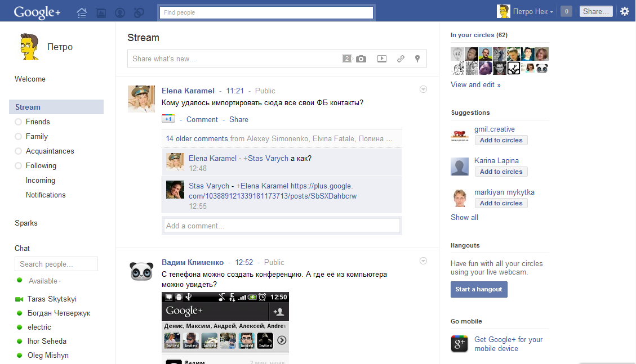This screenshot has height=364, width=636.
Task: Expand 14 older comments
Action: (x=197, y=138)
